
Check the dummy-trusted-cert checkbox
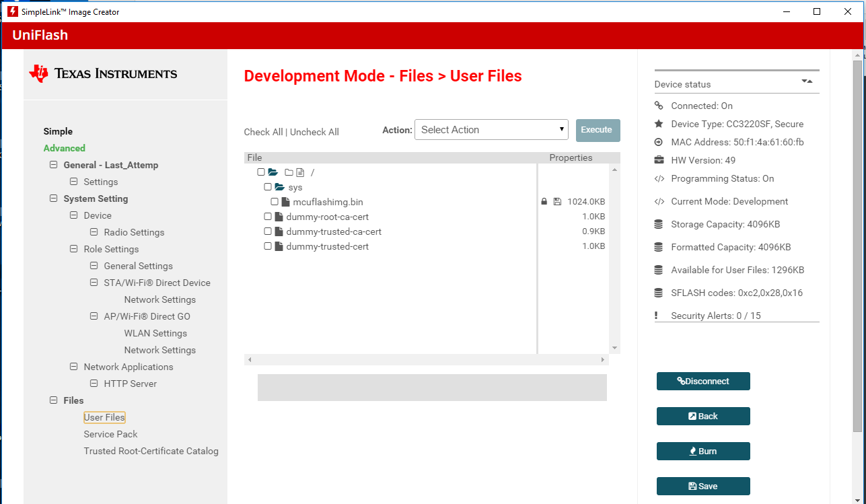tap(268, 246)
